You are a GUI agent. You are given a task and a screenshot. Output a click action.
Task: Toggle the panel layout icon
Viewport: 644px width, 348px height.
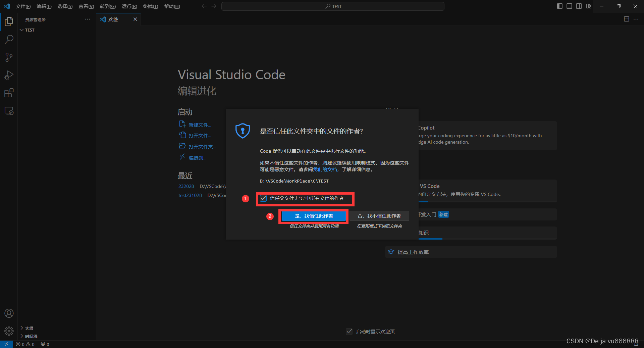click(569, 6)
